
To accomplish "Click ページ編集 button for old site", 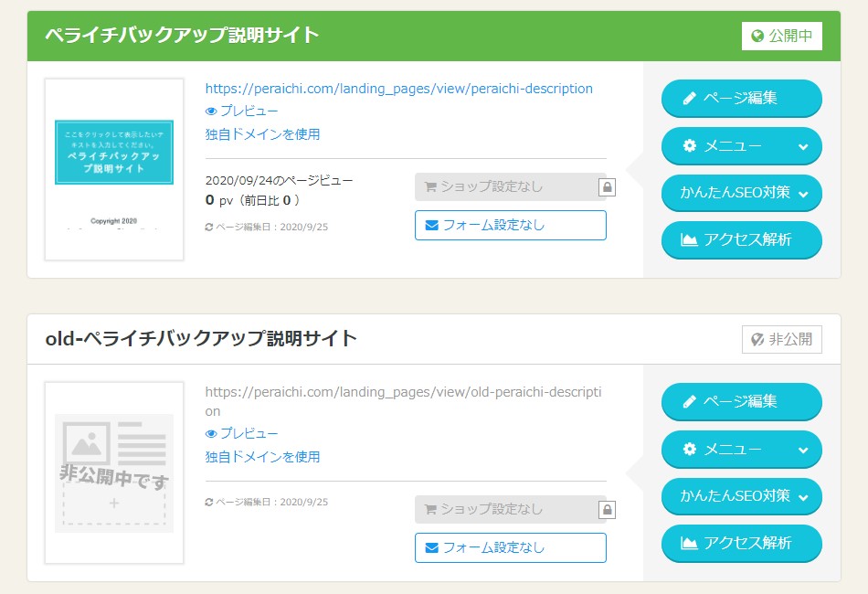I will pyautogui.click(x=741, y=401).
